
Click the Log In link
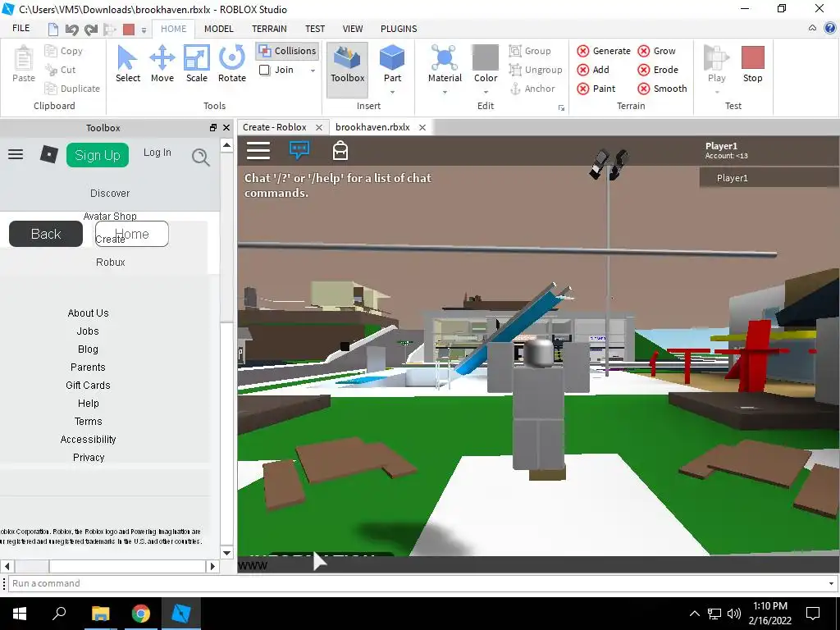[x=157, y=153]
